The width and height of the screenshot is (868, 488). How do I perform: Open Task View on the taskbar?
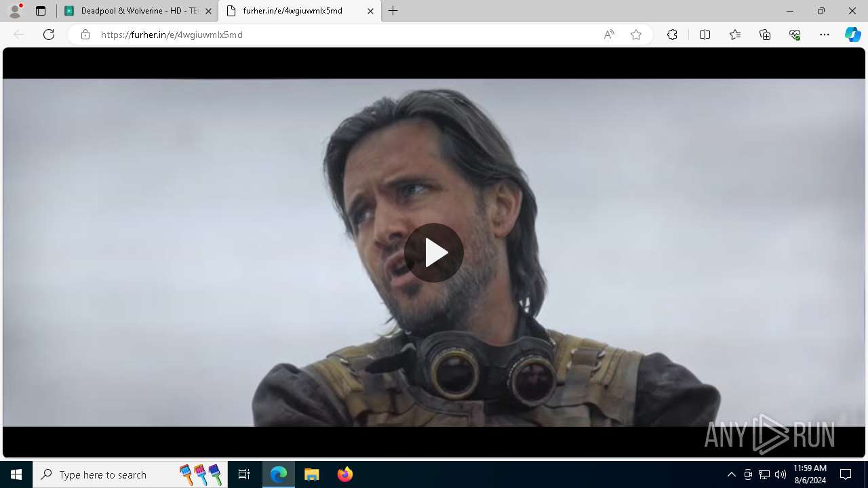pos(244,474)
